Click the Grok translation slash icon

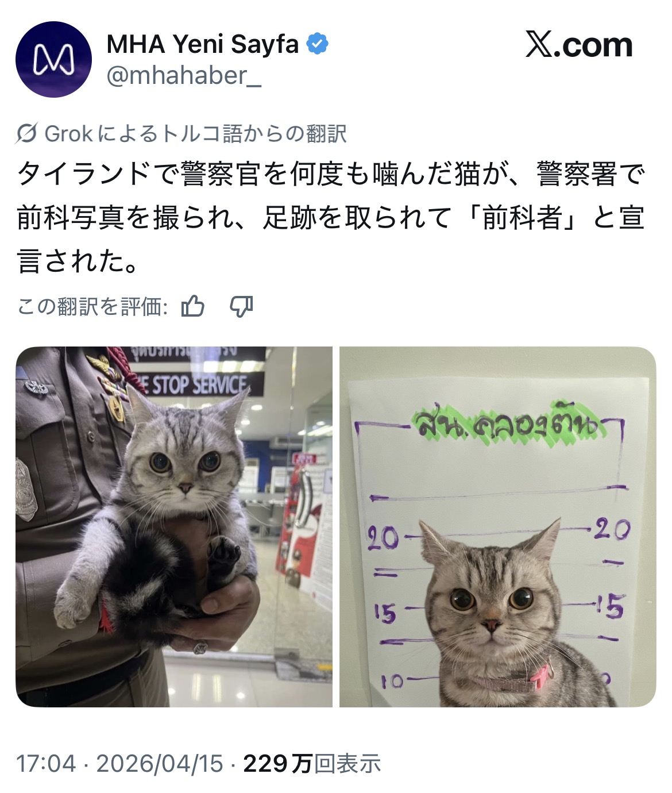[27, 134]
